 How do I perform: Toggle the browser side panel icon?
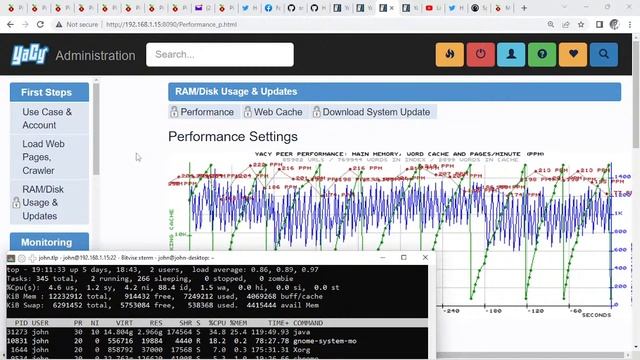click(x=599, y=24)
